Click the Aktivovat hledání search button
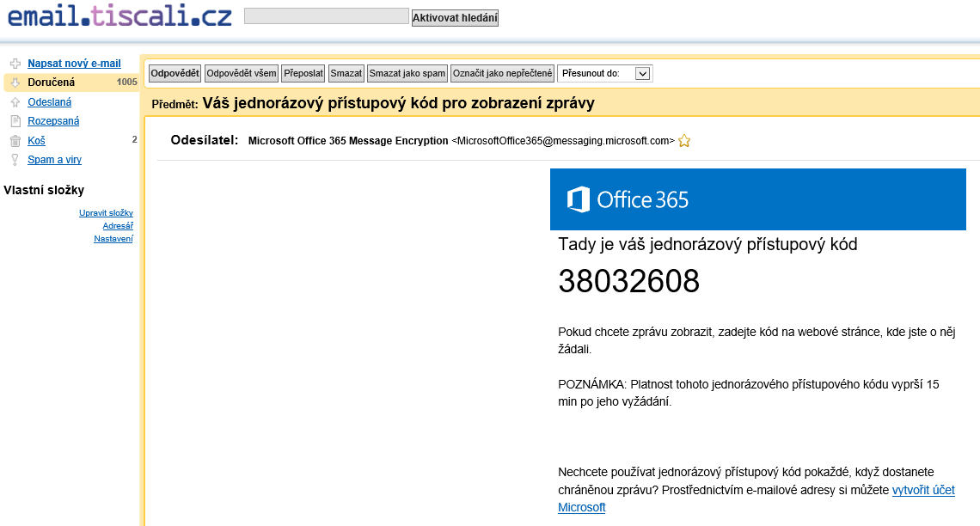Screen dimensions: 980x526 455,18
